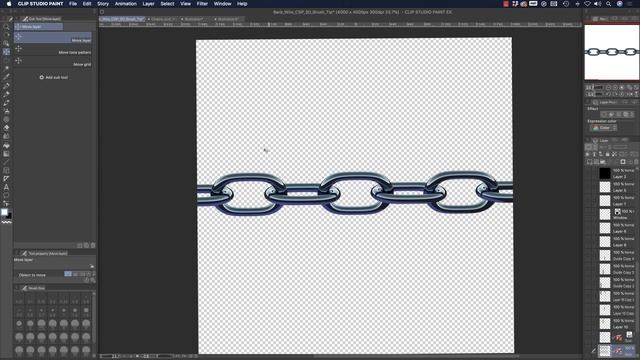The width and height of the screenshot is (640, 360).
Task: Open the Layer menu
Action: pyautogui.click(x=148, y=4)
